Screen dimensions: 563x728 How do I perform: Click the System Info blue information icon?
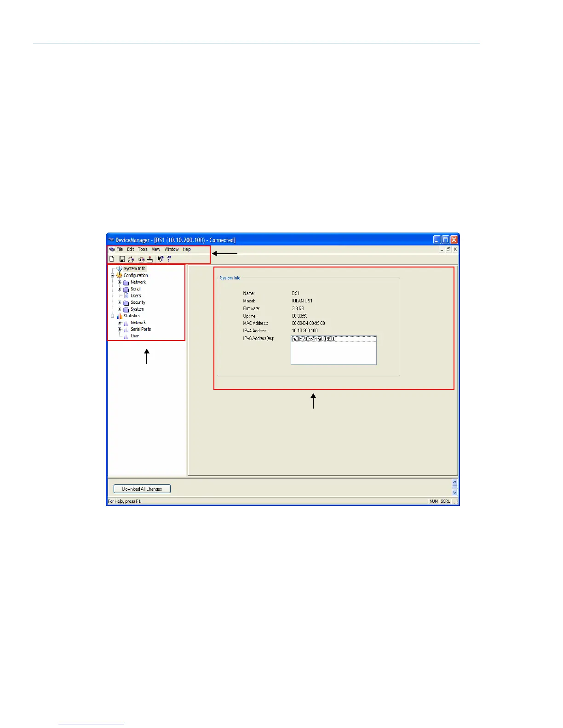tap(120, 268)
